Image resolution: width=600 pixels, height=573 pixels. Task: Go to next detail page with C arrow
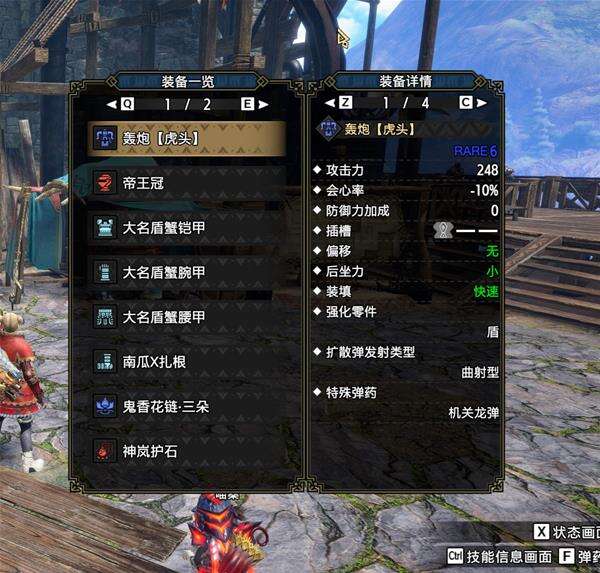click(473, 103)
